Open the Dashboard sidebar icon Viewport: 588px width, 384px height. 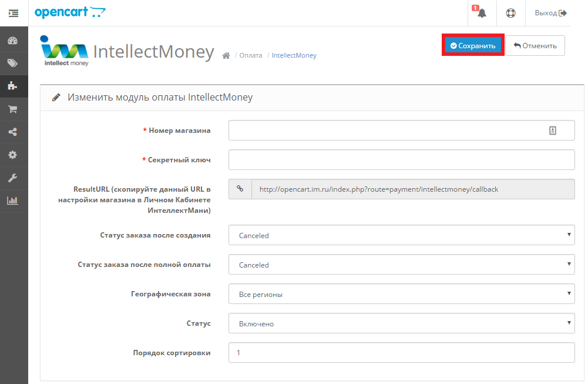(13, 41)
